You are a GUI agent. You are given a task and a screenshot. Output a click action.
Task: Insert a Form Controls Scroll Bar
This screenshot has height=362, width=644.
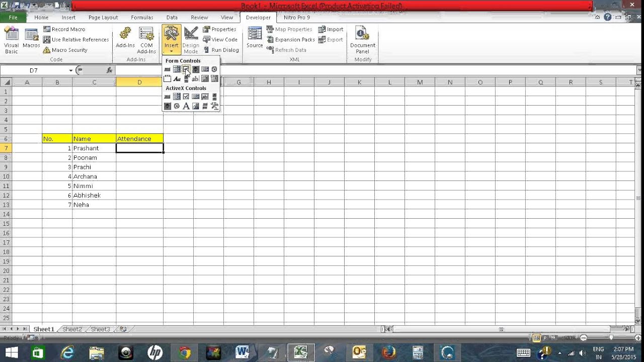(186, 79)
